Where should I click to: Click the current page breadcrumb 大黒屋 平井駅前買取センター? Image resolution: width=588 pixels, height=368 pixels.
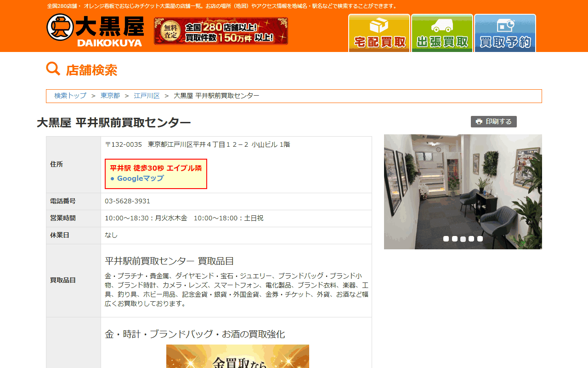pyautogui.click(x=216, y=96)
